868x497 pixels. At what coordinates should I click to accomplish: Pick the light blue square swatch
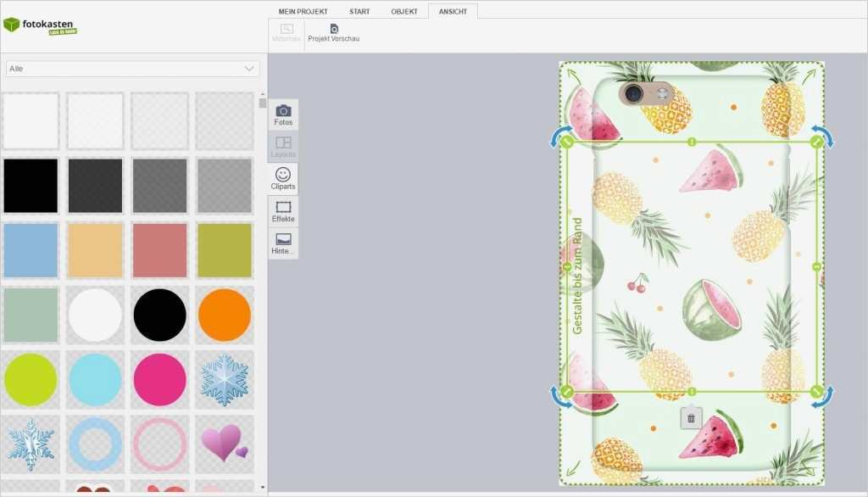coord(31,250)
